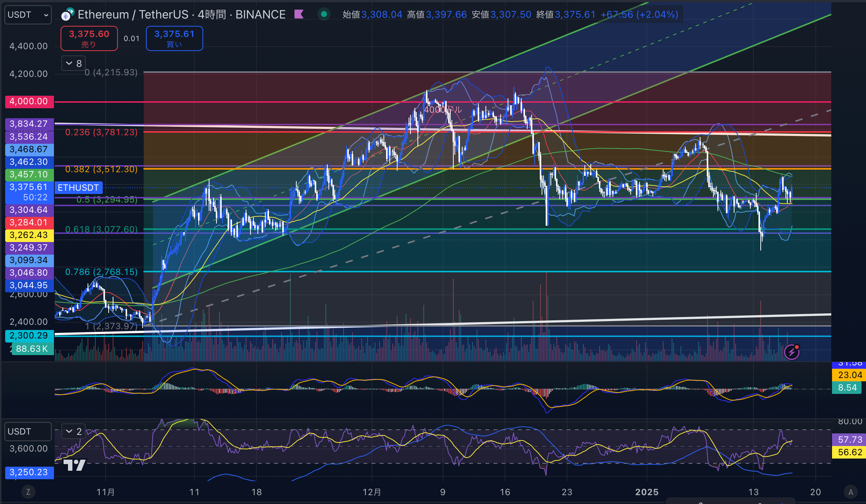Open the USDT currency dropdown at top left
This screenshot has width=866, height=504.
28,15
